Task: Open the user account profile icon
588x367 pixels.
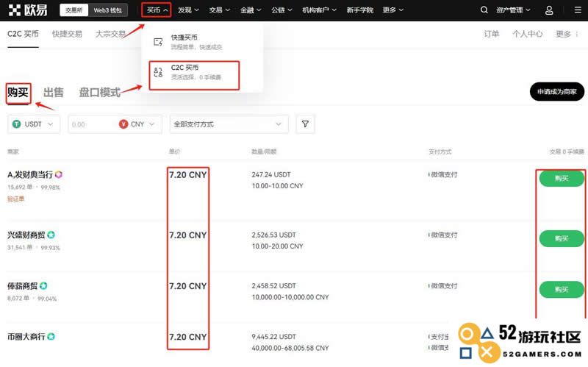Action: tap(549, 10)
